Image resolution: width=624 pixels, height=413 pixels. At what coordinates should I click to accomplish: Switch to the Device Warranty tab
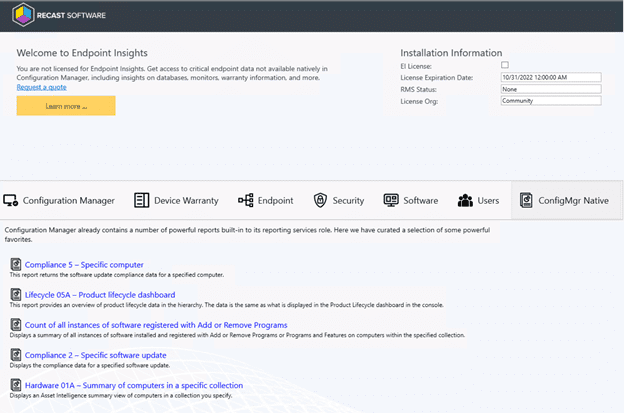coord(185,200)
